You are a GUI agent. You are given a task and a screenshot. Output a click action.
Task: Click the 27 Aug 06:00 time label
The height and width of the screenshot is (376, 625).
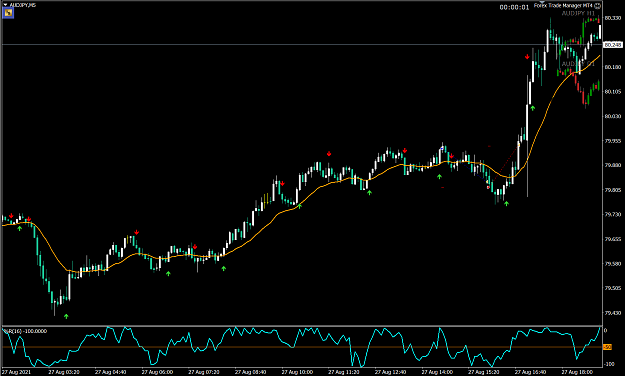157,372
